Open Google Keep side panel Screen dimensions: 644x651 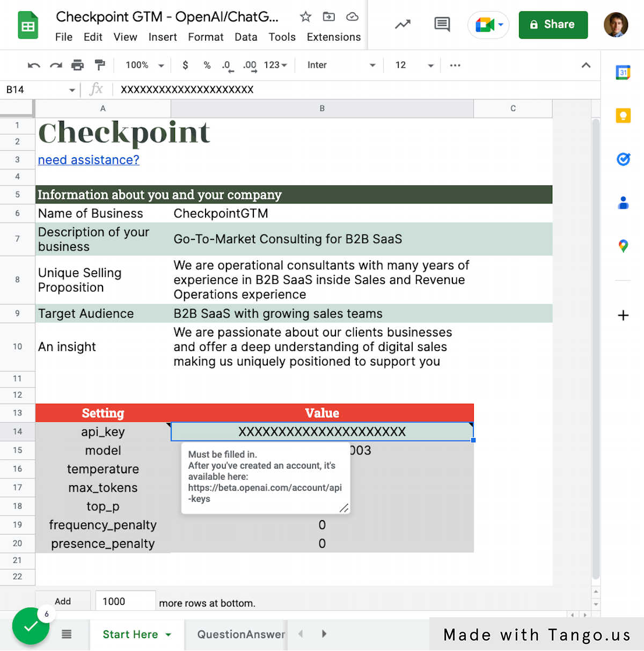623,115
